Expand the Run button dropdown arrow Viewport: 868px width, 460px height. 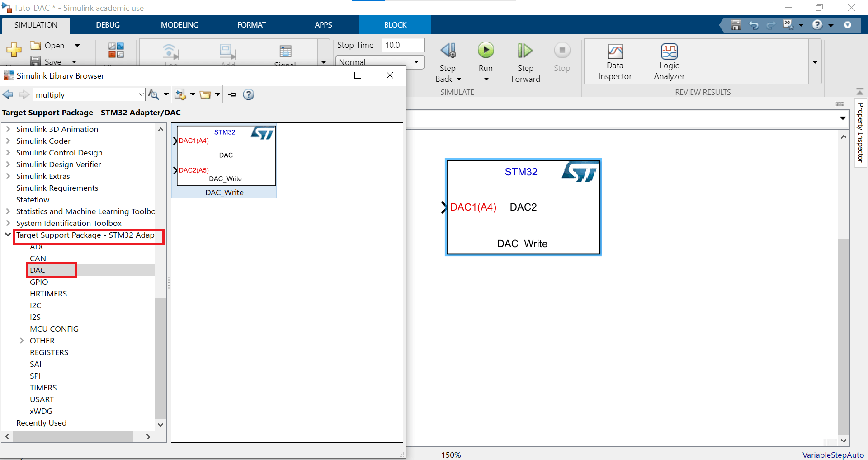coord(486,80)
